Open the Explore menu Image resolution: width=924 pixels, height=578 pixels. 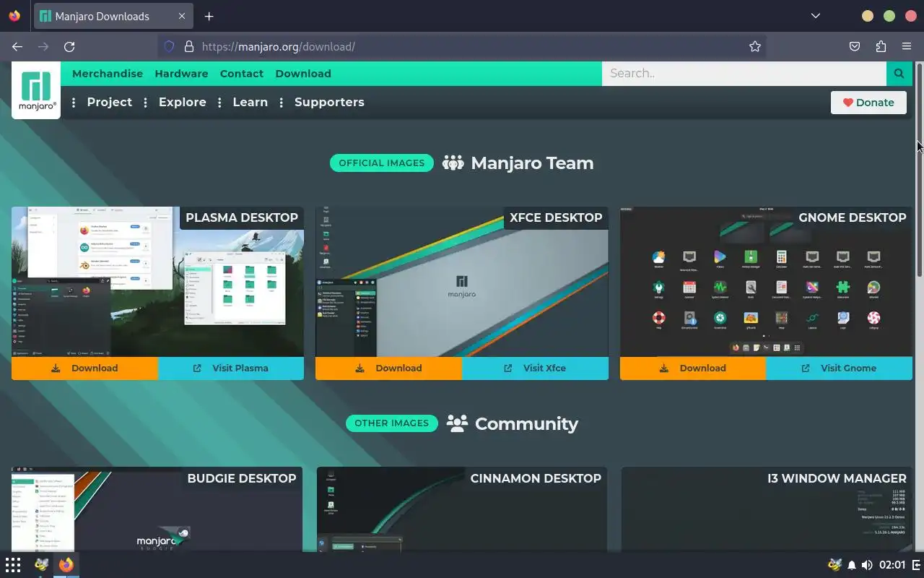183,102
